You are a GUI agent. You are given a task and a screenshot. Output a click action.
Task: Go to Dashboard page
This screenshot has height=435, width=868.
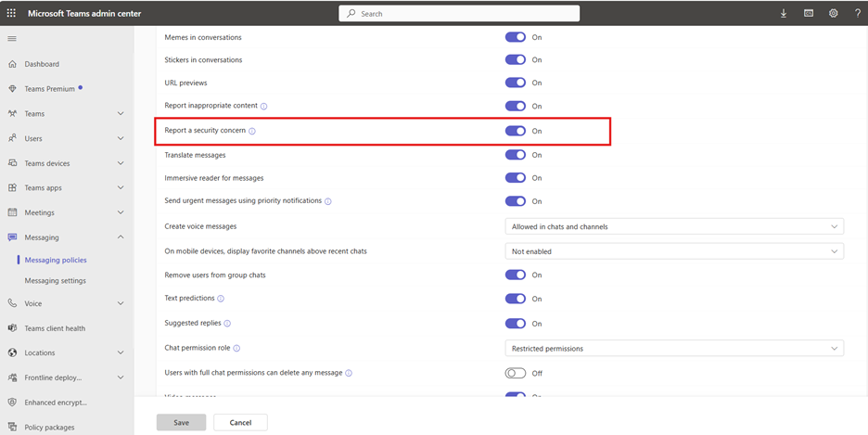pyautogui.click(x=42, y=64)
